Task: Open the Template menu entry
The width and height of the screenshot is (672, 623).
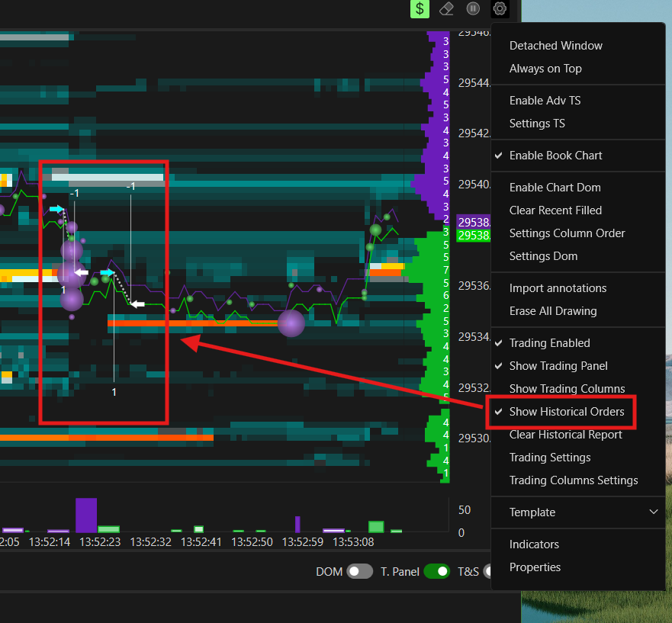Action: [x=532, y=512]
